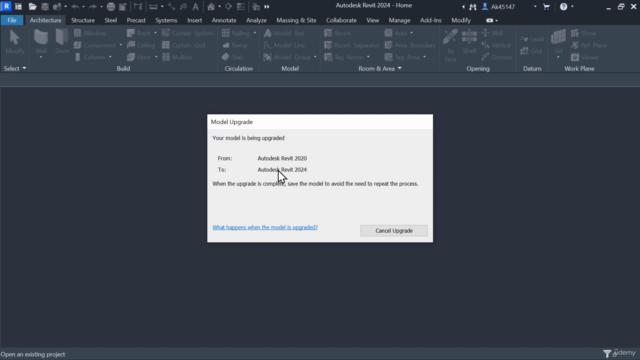
Task: Click the Ref Plane tool in Work Plane panel
Action: pos(589,45)
